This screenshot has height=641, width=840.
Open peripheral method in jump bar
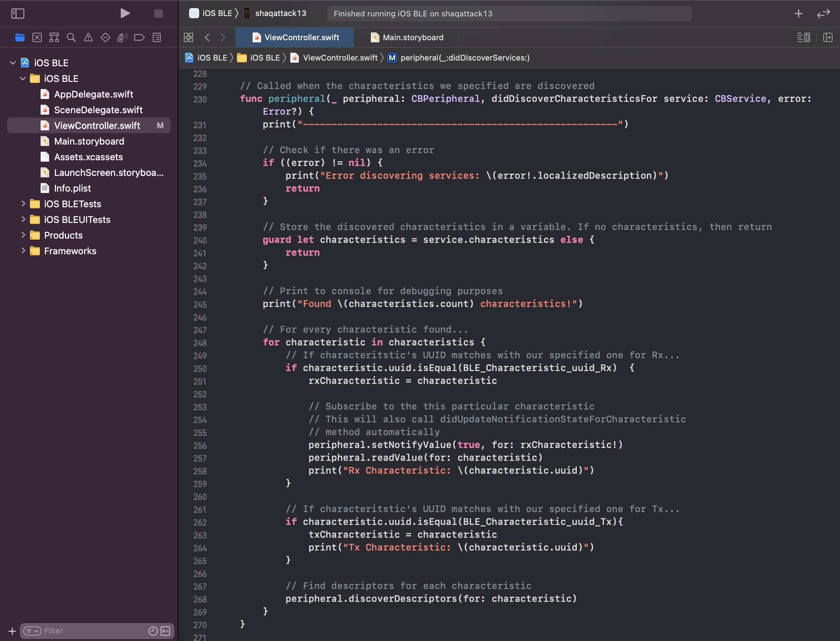point(459,58)
